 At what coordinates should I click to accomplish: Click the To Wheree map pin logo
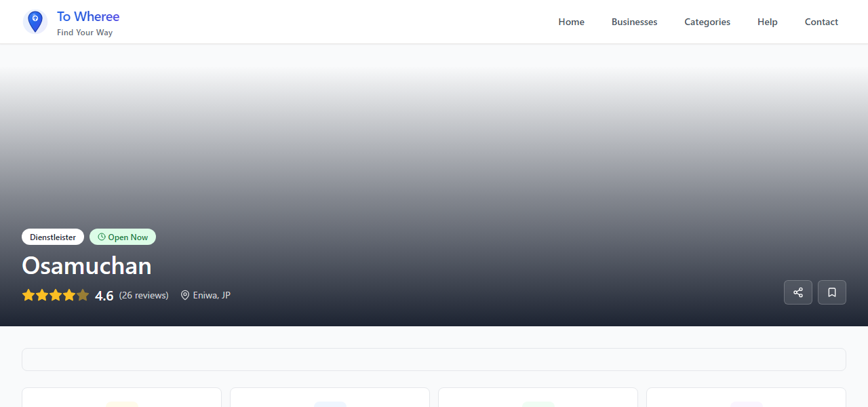pos(35,22)
